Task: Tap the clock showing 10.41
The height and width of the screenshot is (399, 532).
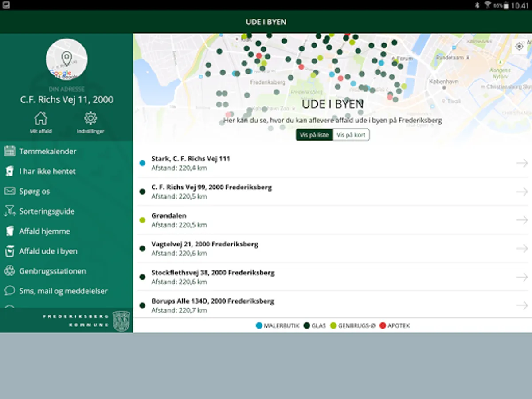Action: point(520,5)
